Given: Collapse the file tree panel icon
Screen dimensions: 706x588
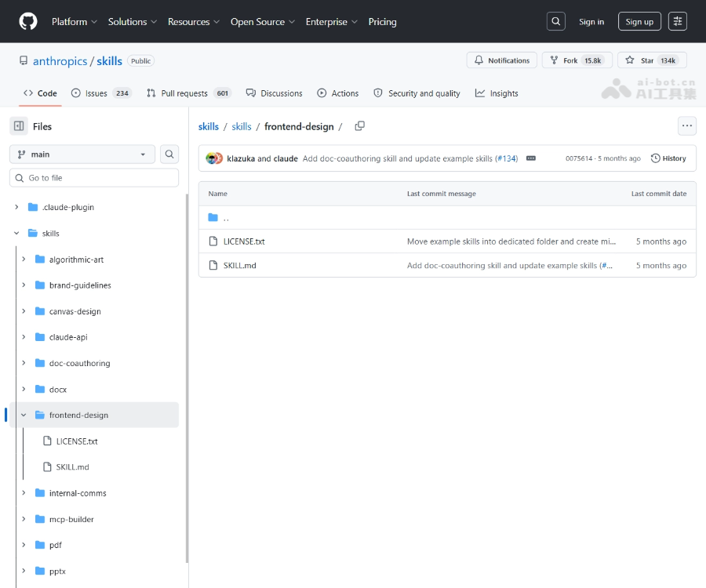Looking at the screenshot, I should [19, 126].
